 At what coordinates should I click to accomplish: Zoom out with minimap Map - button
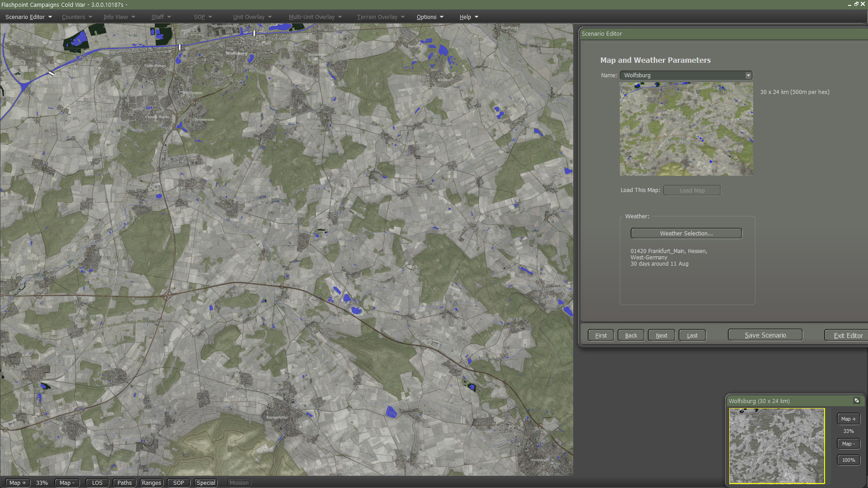coord(848,444)
